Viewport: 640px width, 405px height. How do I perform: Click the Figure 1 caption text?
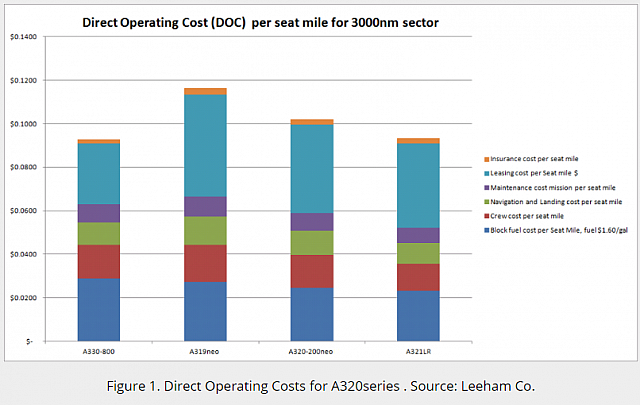(x=320, y=384)
